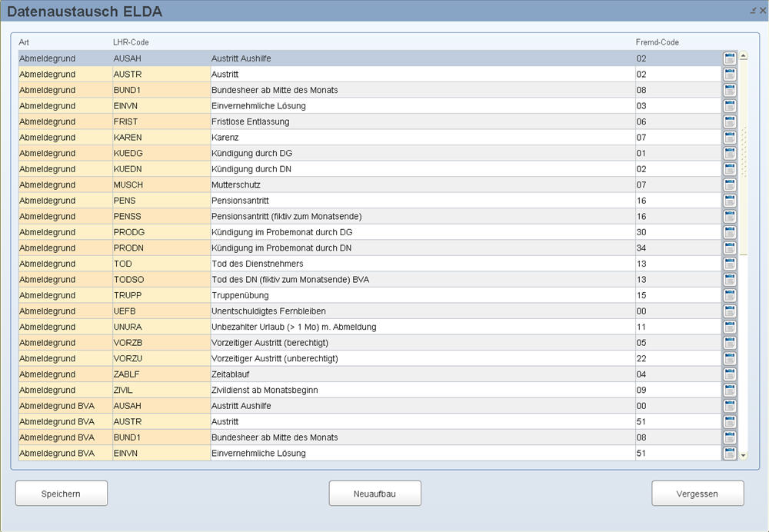Click the Neuaufbau button
This screenshot has height=532, width=769.
[x=375, y=494]
